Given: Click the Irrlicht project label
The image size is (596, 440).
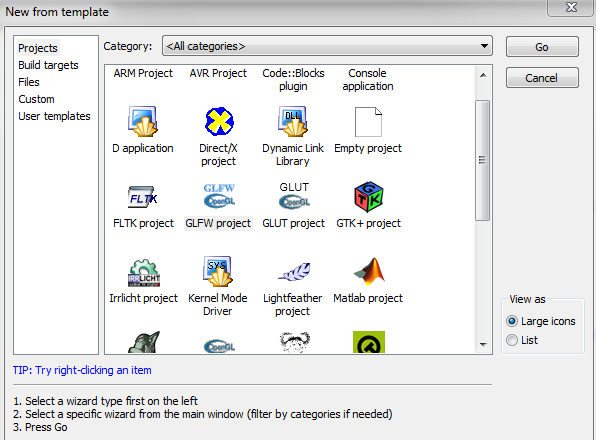Looking at the screenshot, I should pos(143,298).
